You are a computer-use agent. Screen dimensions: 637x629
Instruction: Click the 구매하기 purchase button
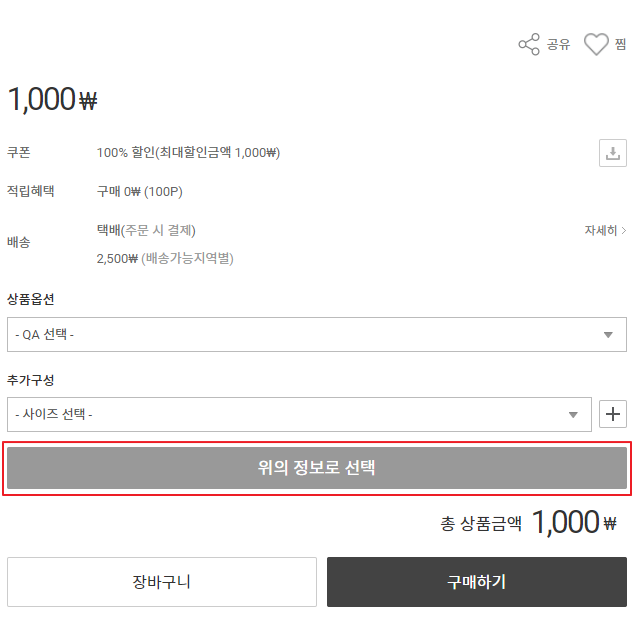pos(477,582)
